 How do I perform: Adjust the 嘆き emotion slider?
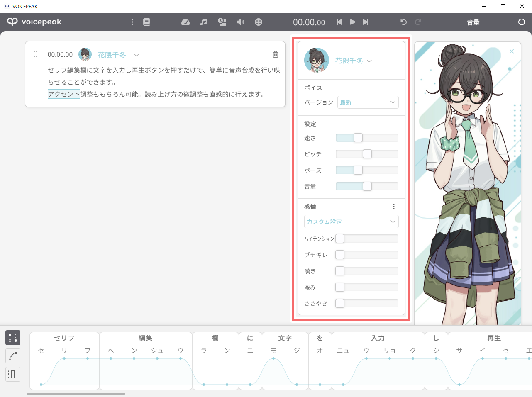[367, 271]
